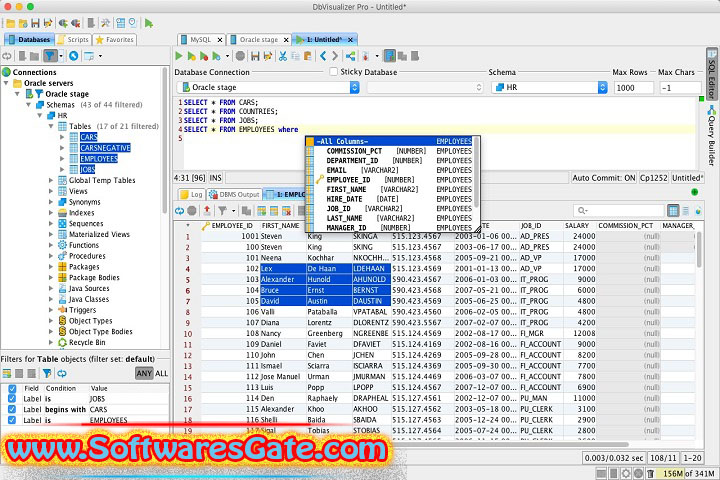This screenshot has height=480, width=720.
Task: Select the ANY filter match toggle
Action: tap(144, 373)
